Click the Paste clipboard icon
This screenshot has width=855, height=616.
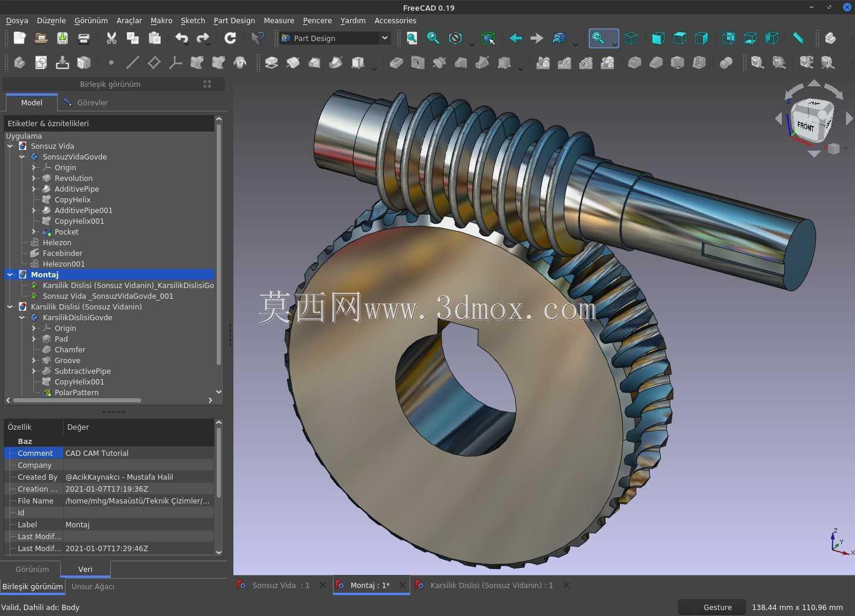pos(155,38)
